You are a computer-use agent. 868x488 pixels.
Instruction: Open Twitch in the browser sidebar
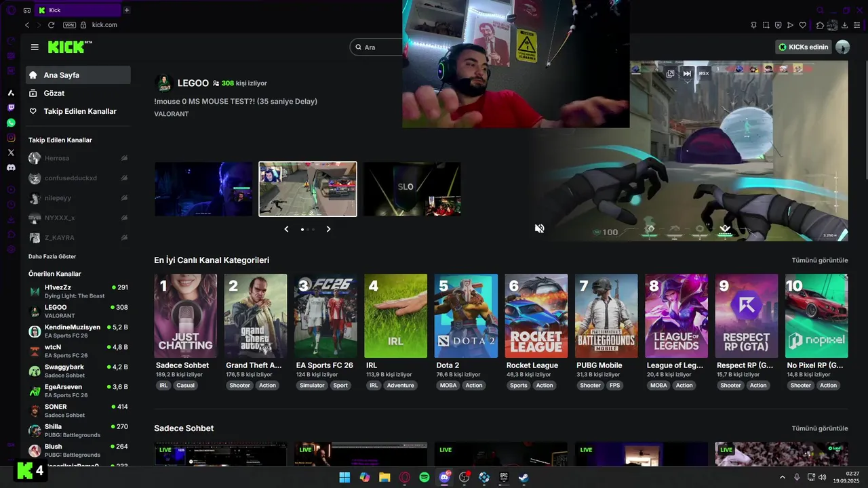point(11,108)
